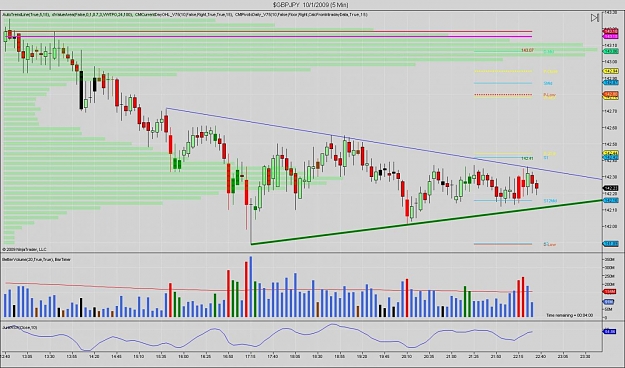The image size is (625, 368).
Task: Click the yellow 142.44 price marker
Action: coord(610,153)
